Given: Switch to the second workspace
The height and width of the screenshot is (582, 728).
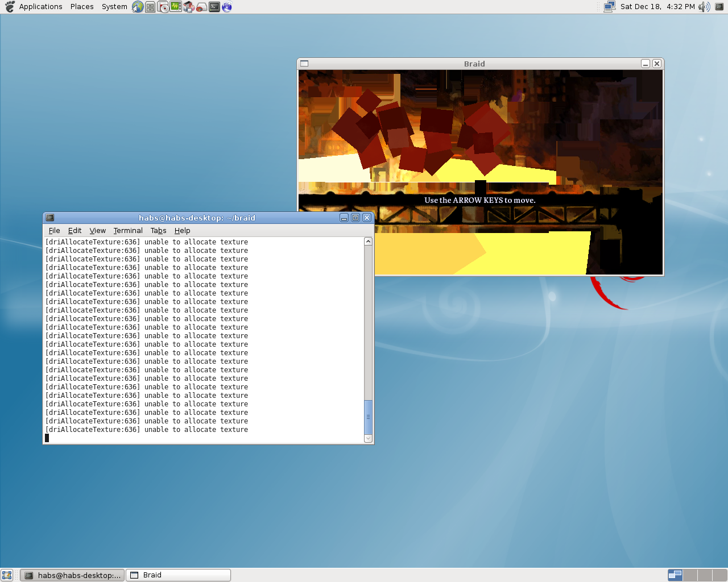Looking at the screenshot, I should point(690,575).
